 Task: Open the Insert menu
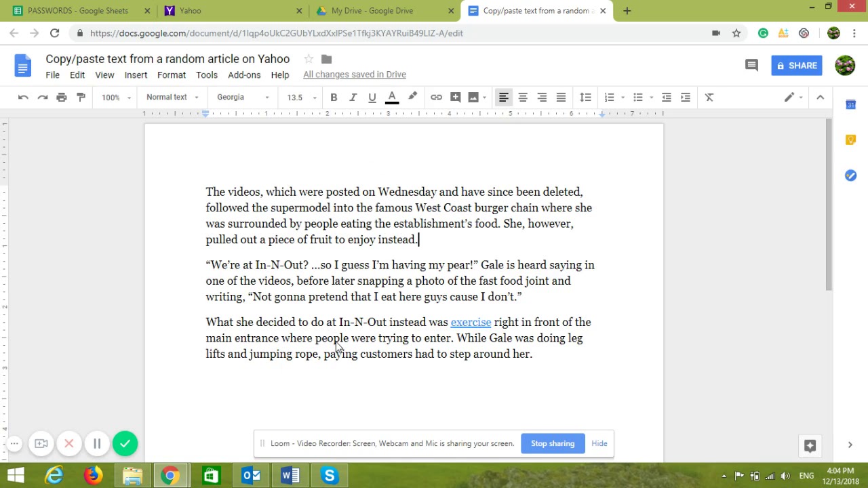136,75
